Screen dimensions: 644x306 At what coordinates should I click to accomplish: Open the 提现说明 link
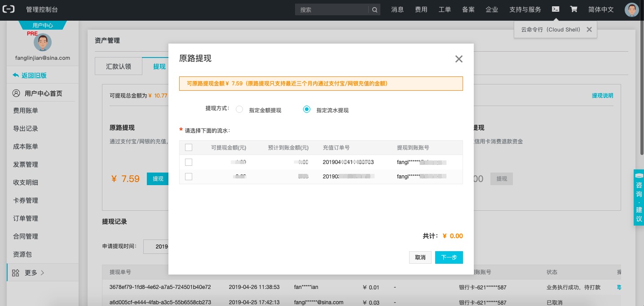coord(602,95)
